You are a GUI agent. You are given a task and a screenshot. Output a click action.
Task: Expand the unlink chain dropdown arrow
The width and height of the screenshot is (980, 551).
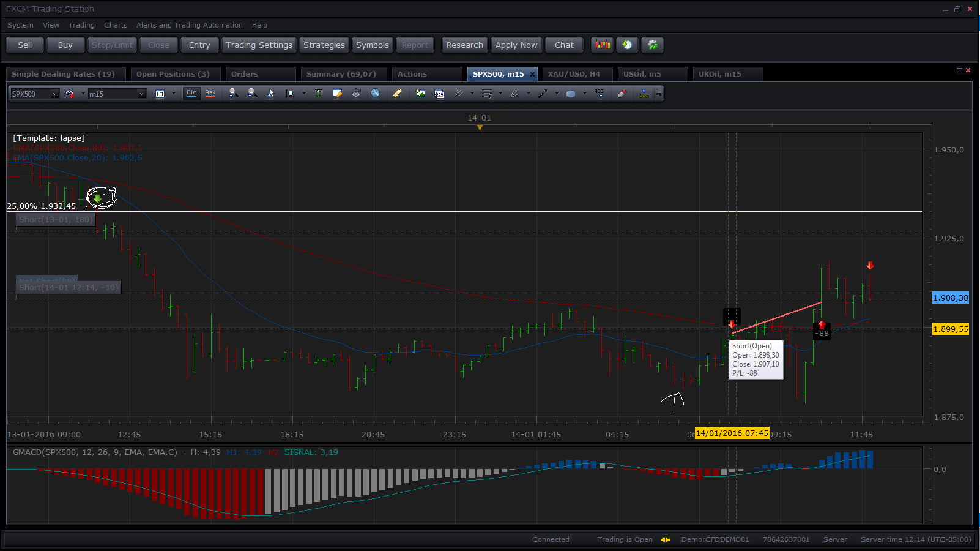(x=83, y=94)
